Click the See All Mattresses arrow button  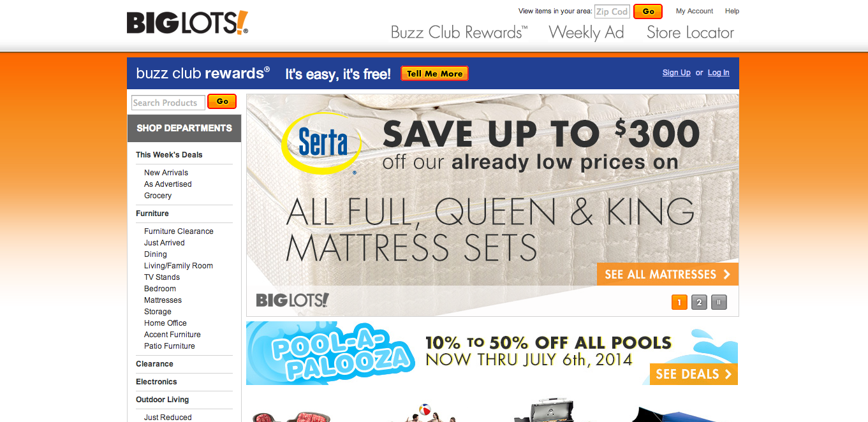668,274
